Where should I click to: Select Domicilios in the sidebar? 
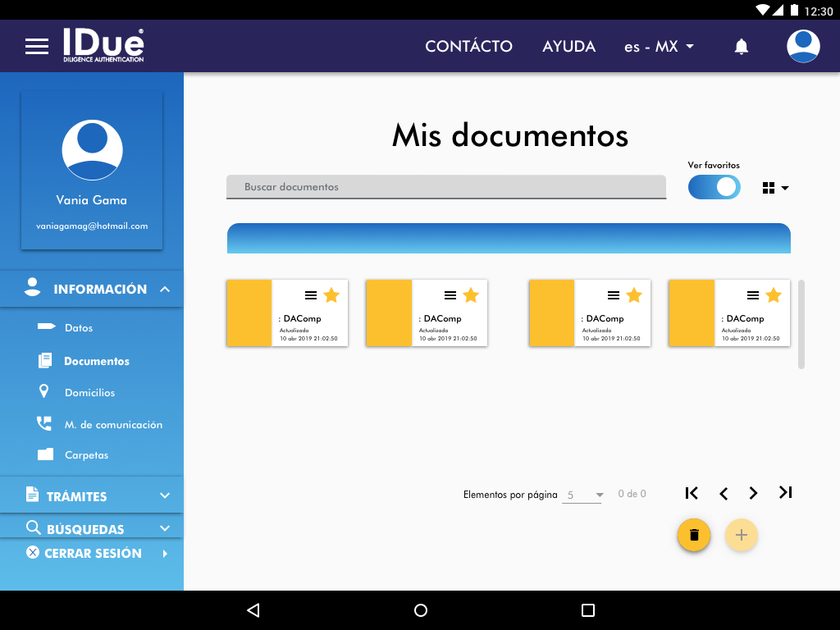(89, 393)
